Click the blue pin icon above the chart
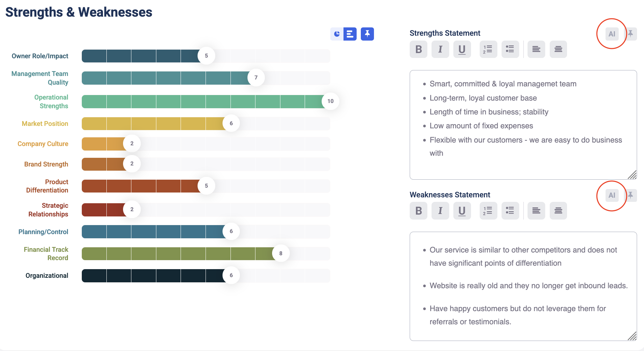 point(367,34)
